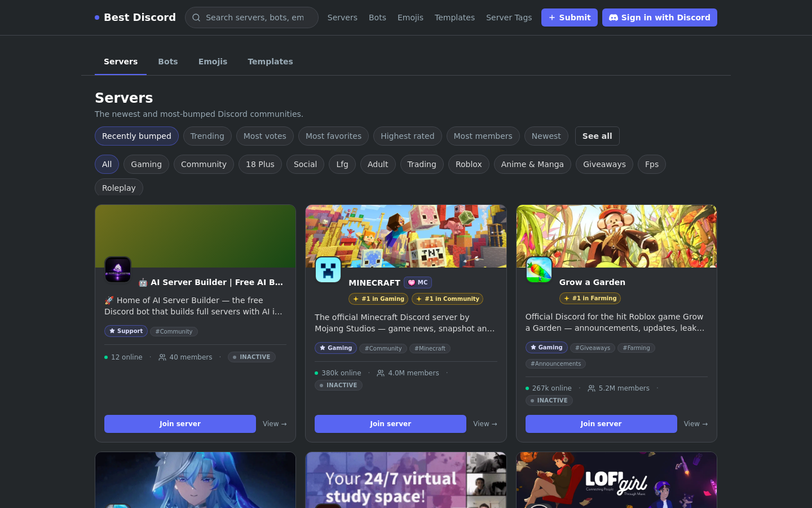Image resolution: width=812 pixels, height=508 pixels.
Task: Filter by the 18 Plus category
Action: [260, 164]
